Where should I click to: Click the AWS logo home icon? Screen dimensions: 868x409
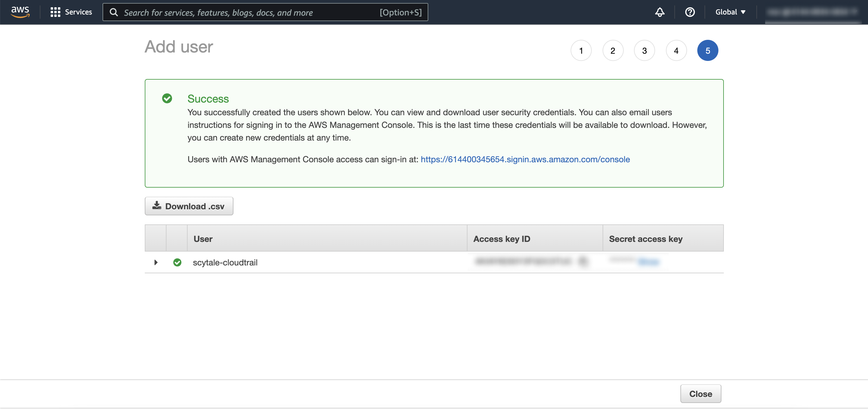20,12
